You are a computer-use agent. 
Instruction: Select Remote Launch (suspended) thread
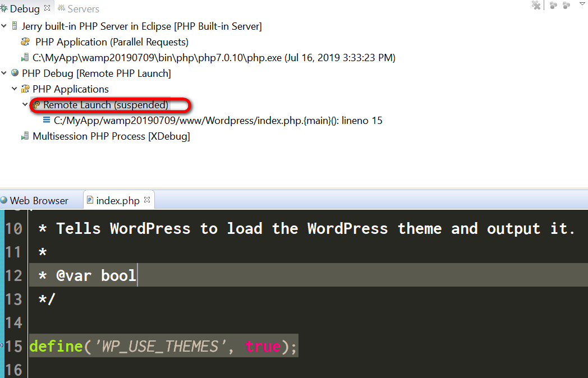[105, 105]
